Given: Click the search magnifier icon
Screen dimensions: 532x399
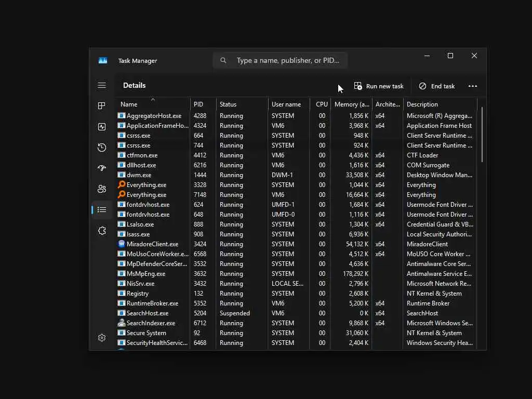Looking at the screenshot, I should [x=223, y=60].
